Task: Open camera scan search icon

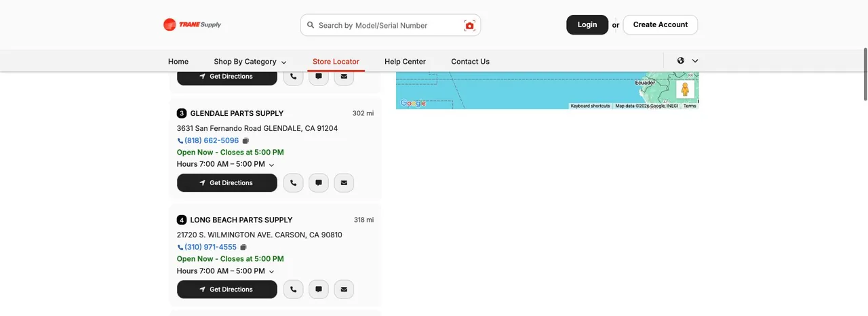Action: coord(469,25)
